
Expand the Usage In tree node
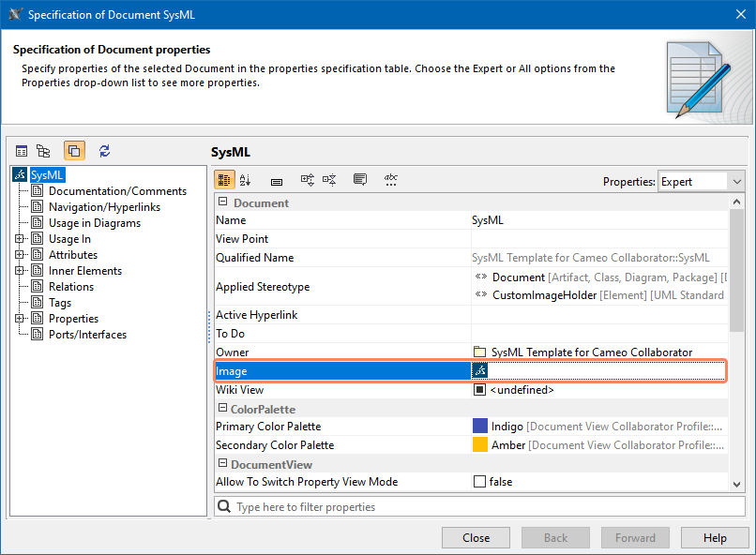(x=20, y=239)
